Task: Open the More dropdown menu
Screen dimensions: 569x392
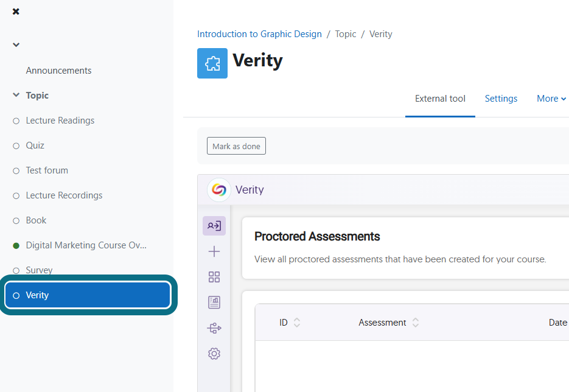Action: pyautogui.click(x=551, y=99)
